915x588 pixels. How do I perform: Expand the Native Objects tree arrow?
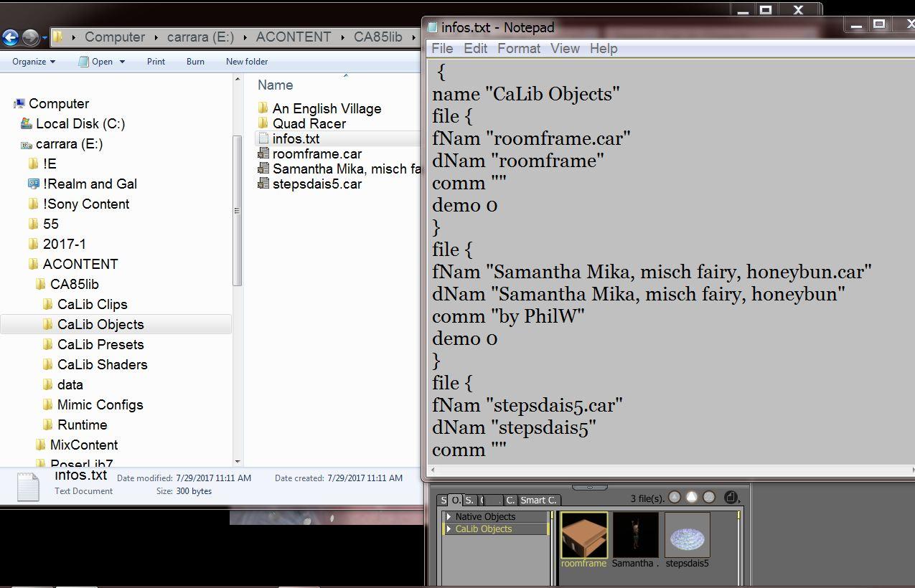pyautogui.click(x=449, y=516)
